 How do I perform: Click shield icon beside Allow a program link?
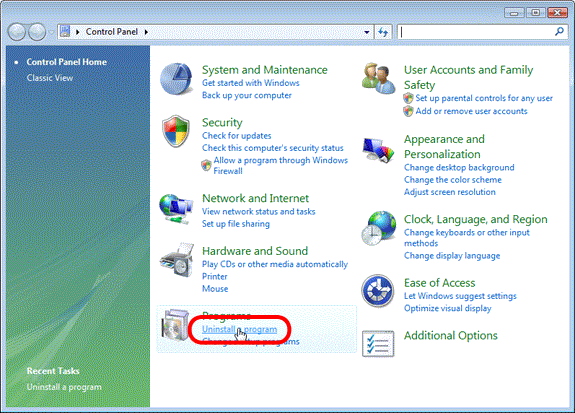coord(206,165)
